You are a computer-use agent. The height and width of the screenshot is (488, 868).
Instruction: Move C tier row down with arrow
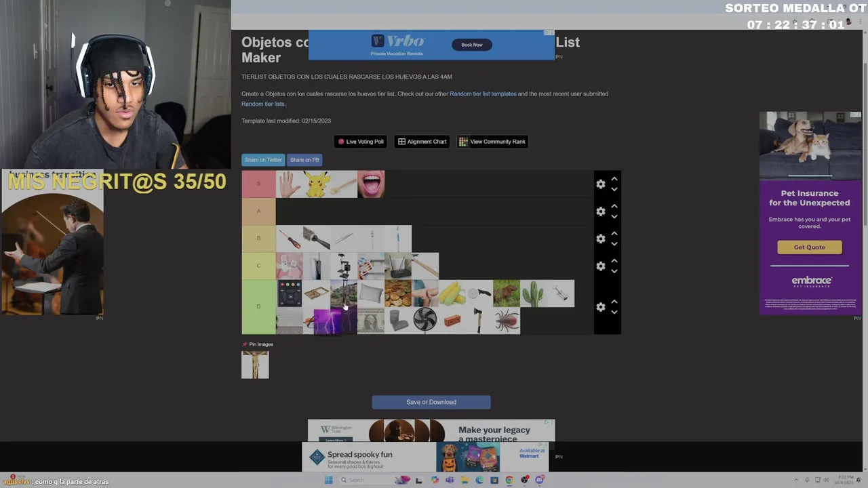614,271
